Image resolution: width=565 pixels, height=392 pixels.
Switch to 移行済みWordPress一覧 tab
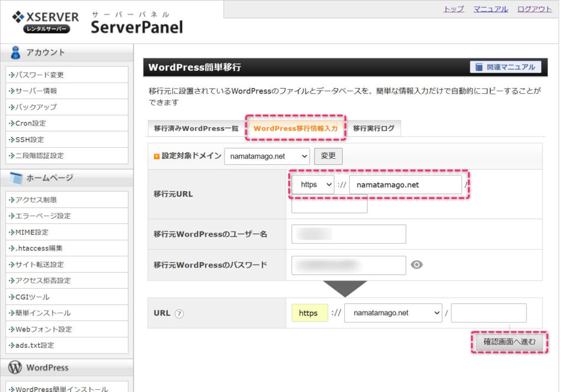196,128
